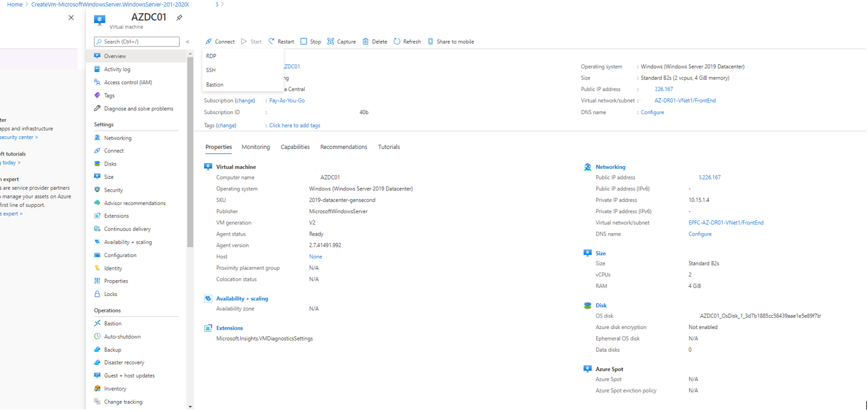Open the Availability + scaling section heading
This screenshot has width=868, height=412.
(x=242, y=299)
